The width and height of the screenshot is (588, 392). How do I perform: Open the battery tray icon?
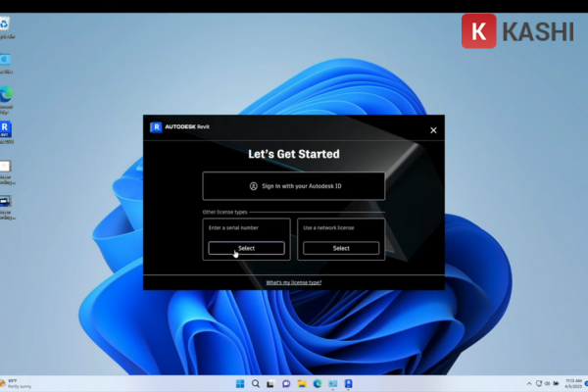556,383
